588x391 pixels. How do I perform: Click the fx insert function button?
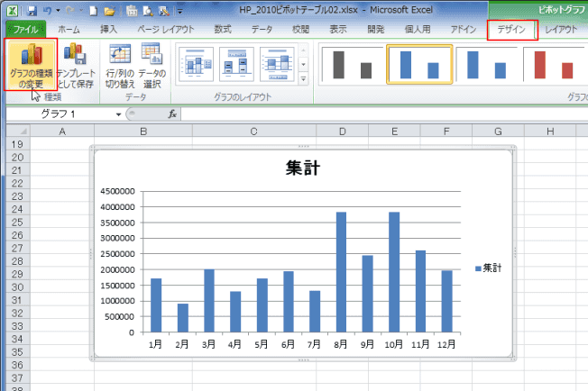click(x=173, y=114)
